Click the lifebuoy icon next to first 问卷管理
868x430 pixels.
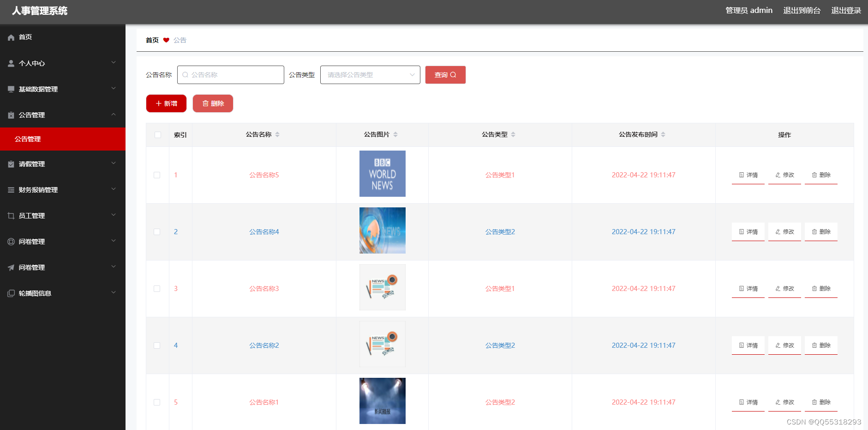click(x=11, y=242)
